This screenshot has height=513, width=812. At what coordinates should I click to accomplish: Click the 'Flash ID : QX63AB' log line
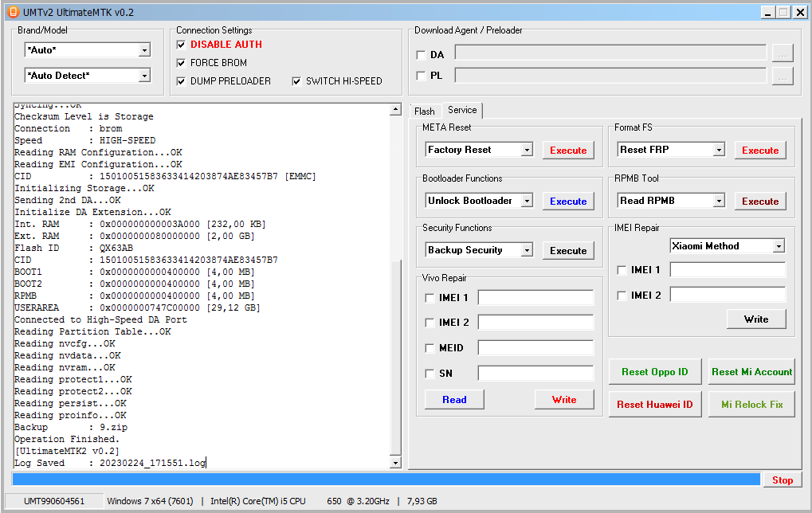tap(73, 248)
